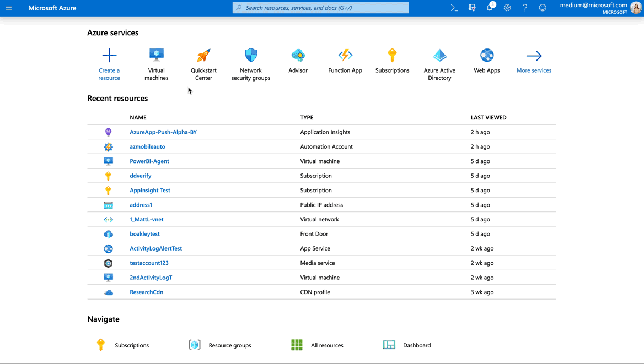
Task: Click the LAST VIEWED column header
Action: 489,117
